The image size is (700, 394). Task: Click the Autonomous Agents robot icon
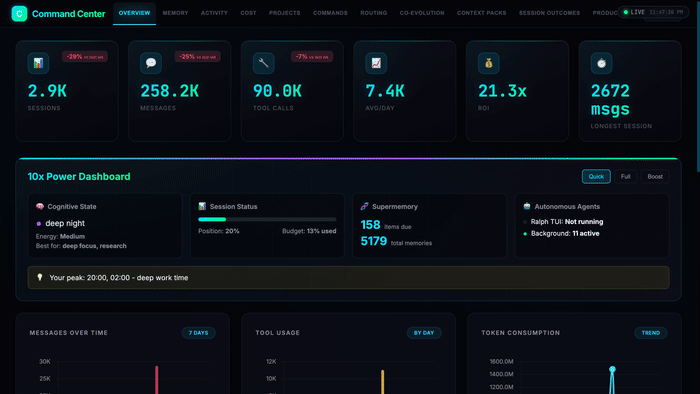tap(527, 206)
